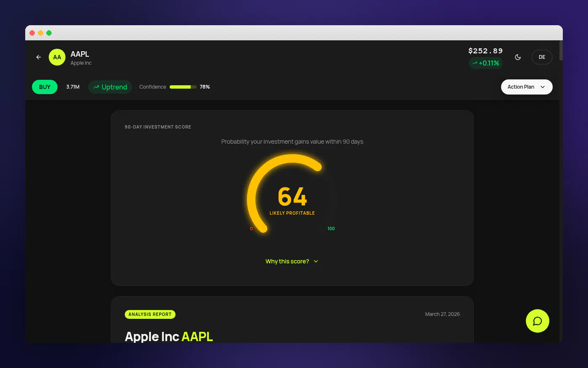Click the page vertical scrollbar thumb
Image resolution: width=588 pixels, height=368 pixels.
[561, 51]
